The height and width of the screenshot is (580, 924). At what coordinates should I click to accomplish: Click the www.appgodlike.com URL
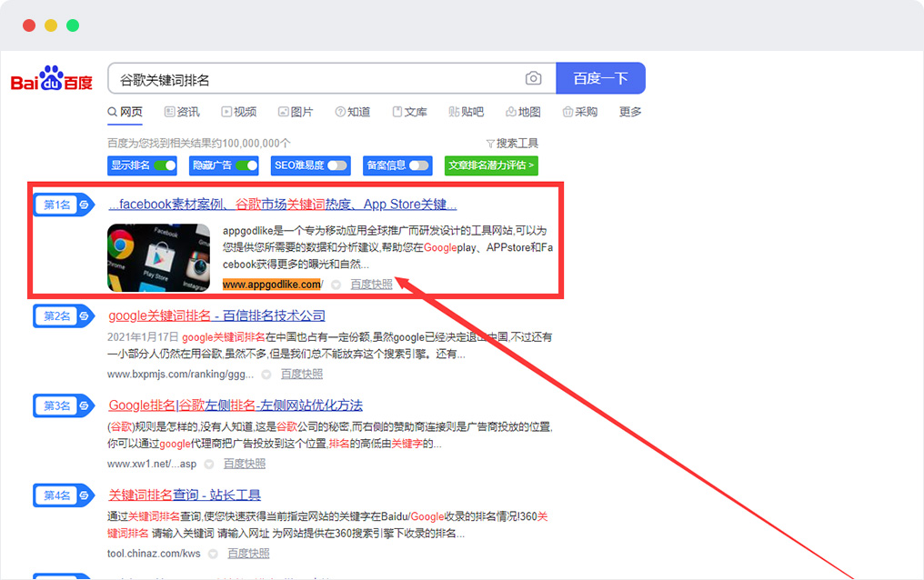[x=272, y=285]
